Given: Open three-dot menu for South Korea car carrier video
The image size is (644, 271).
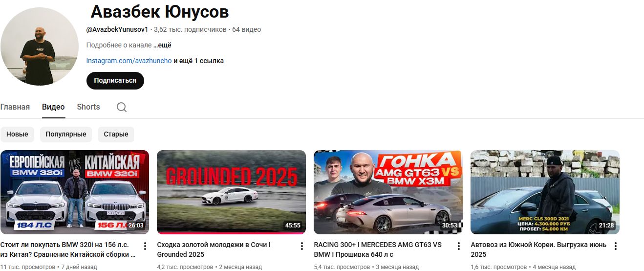Looking at the screenshot, I should [x=615, y=246].
